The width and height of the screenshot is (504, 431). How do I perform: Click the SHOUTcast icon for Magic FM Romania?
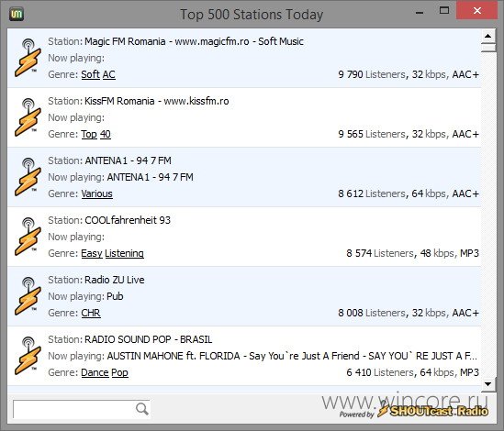[28, 58]
